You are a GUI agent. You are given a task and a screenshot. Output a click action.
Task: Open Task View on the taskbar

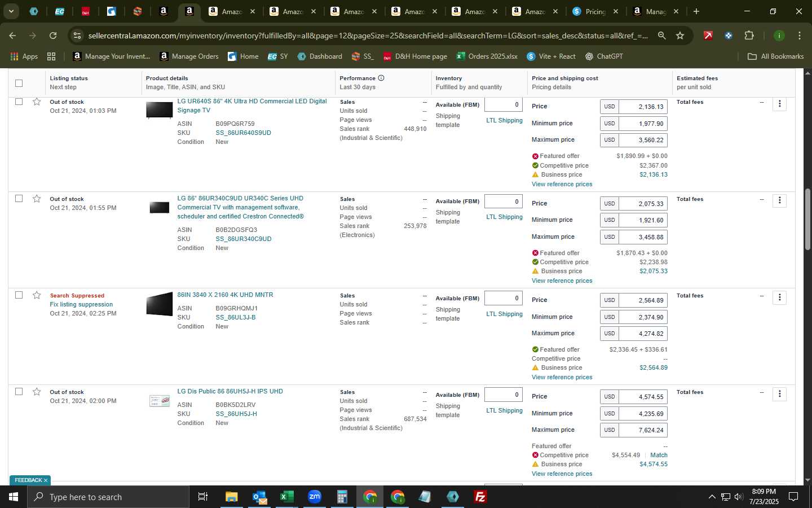point(202,497)
